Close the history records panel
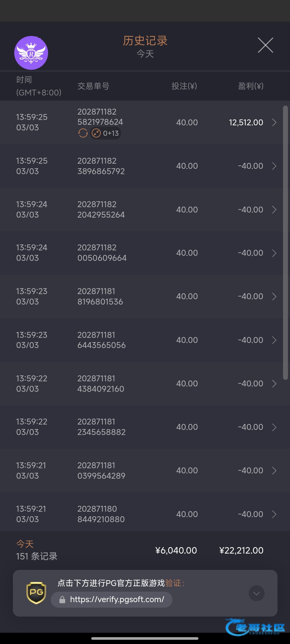The height and width of the screenshot is (644, 290). (x=265, y=45)
